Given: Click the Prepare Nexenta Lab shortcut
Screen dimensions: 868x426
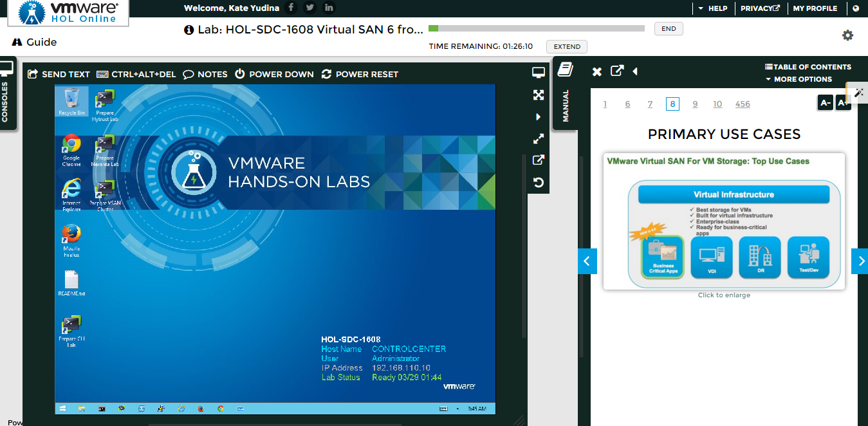Looking at the screenshot, I should point(105,151).
